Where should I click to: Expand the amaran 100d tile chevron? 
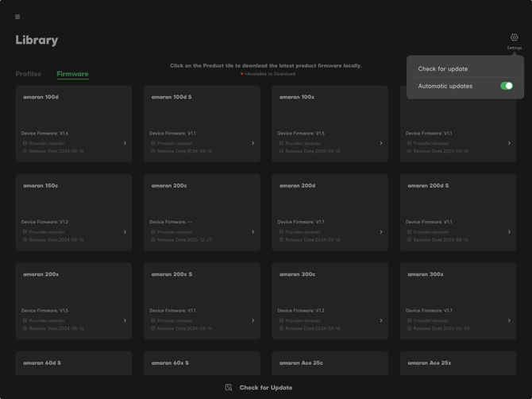tap(125, 143)
